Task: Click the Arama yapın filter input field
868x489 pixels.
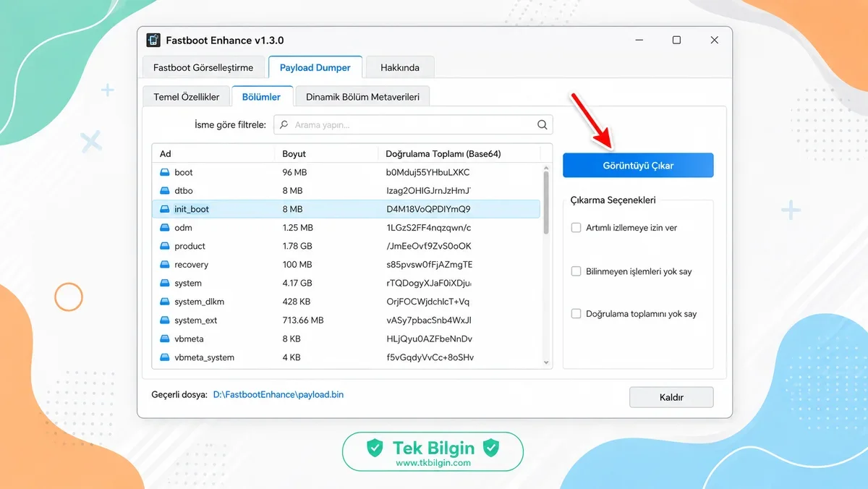Action: [x=413, y=125]
